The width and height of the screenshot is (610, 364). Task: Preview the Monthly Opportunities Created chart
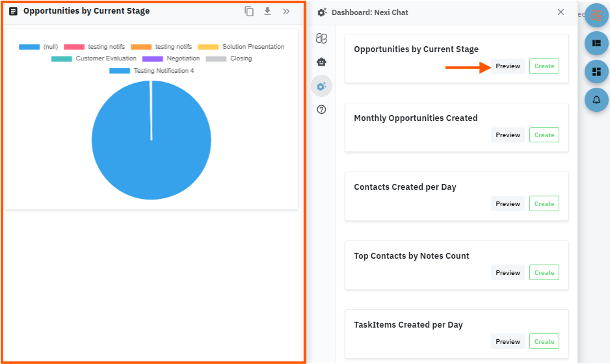click(x=507, y=135)
